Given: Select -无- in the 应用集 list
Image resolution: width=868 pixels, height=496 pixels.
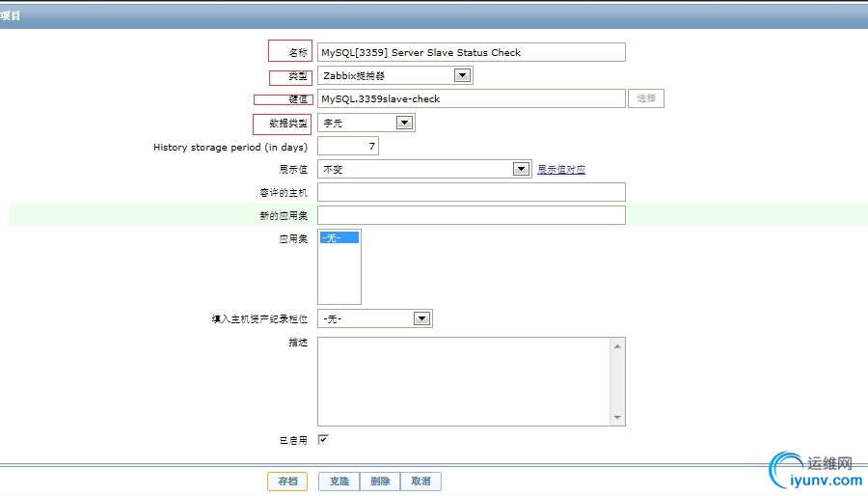Looking at the screenshot, I should [x=339, y=237].
